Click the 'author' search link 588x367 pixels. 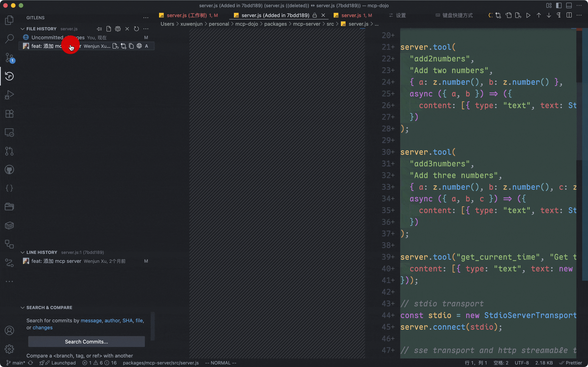[x=112, y=320]
